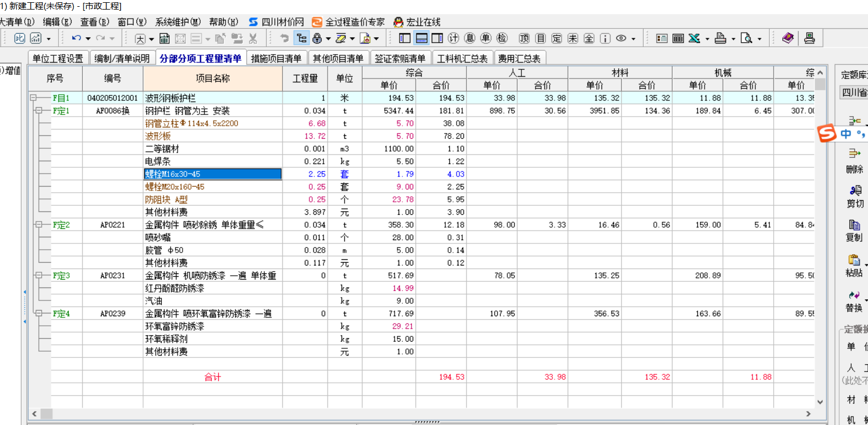Viewport: 868px width, 425px height.
Task: Toggle the bottom panel layout icon
Action: click(421, 38)
